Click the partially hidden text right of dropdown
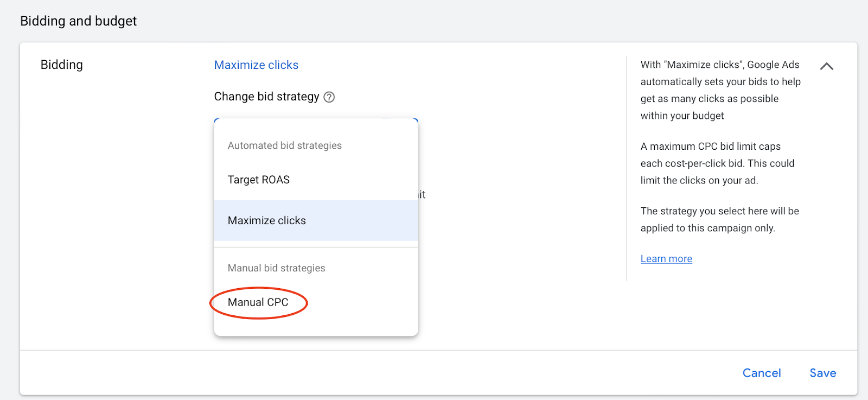868x400 pixels. (422, 194)
